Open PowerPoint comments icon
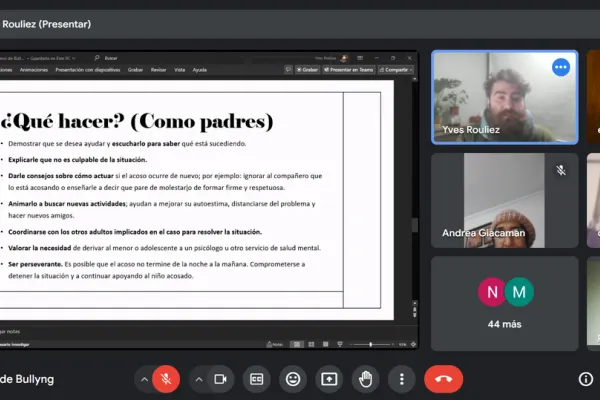The width and height of the screenshot is (600, 400). 288,69
